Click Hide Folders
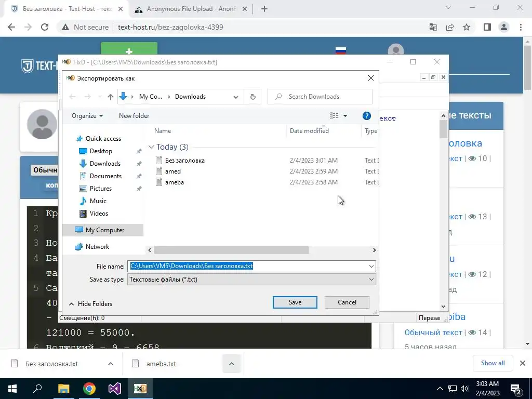 [x=90, y=303]
